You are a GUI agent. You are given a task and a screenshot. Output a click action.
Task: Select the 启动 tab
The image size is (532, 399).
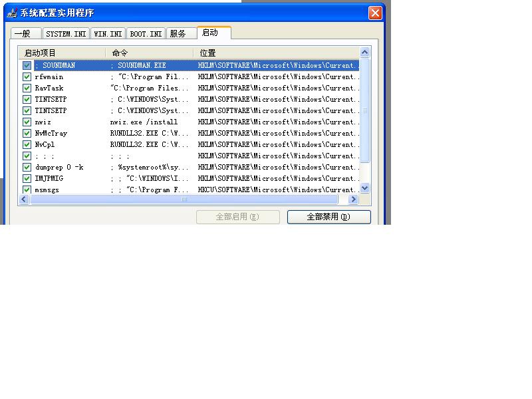click(214, 33)
